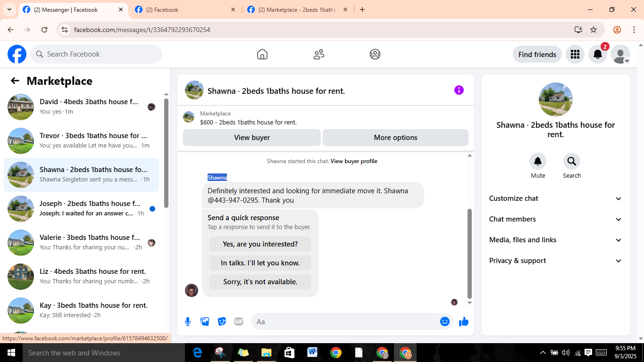Open Liz's 4beds 3baths conversation
Viewport: 644px width, 362px height.
(81, 277)
